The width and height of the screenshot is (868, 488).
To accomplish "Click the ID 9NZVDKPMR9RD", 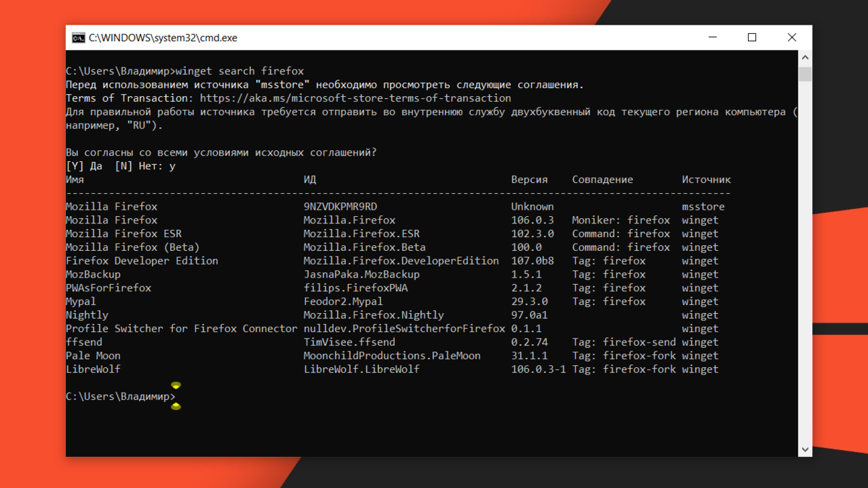I will tap(340, 207).
